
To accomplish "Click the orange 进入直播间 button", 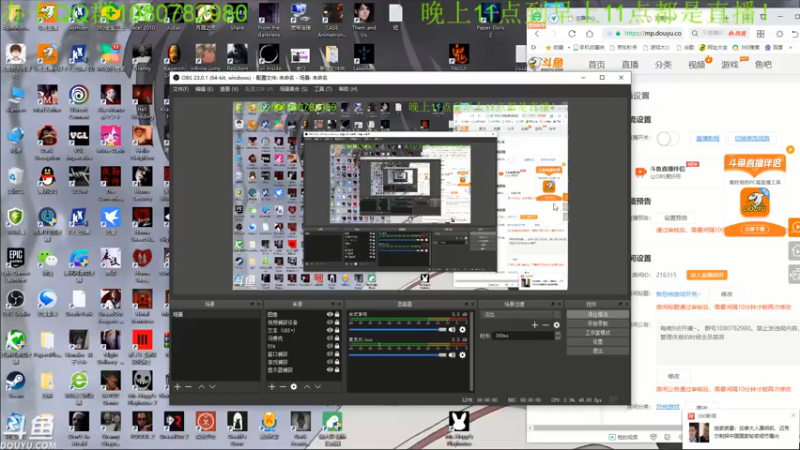I will click(x=707, y=275).
